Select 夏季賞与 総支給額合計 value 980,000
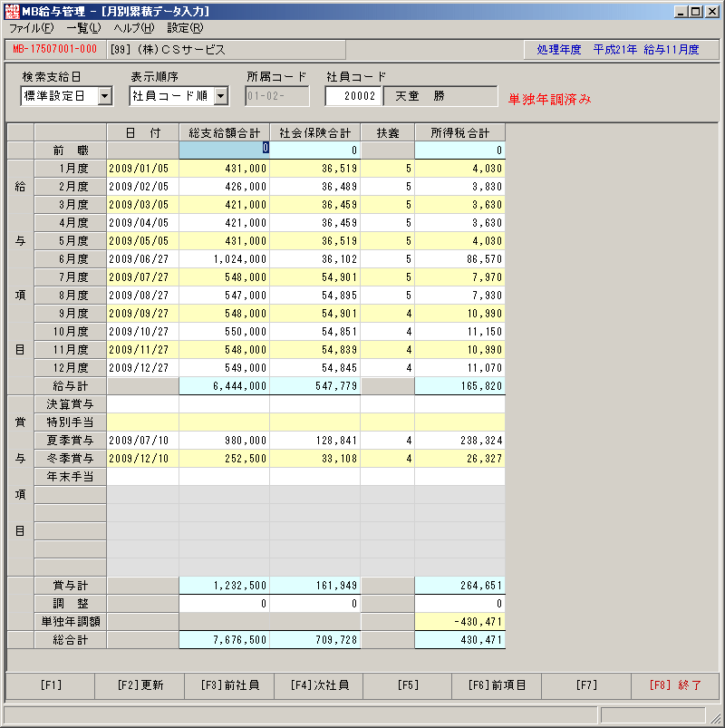 224,440
